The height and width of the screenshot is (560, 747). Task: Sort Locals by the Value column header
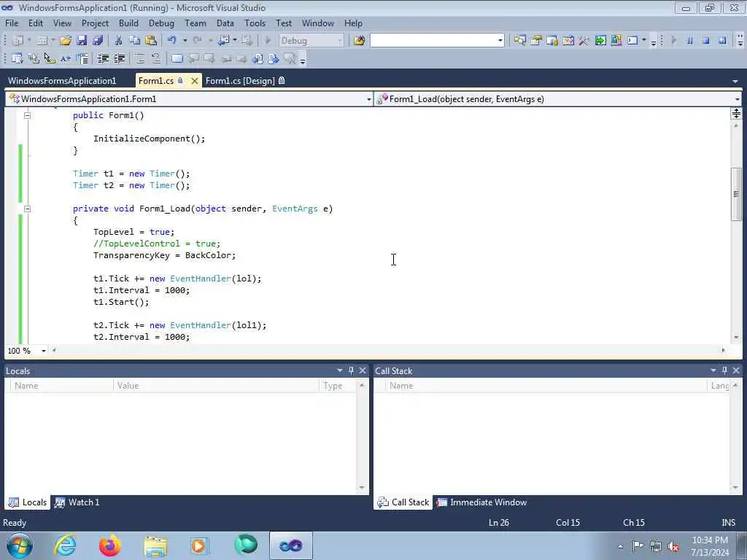pos(216,386)
